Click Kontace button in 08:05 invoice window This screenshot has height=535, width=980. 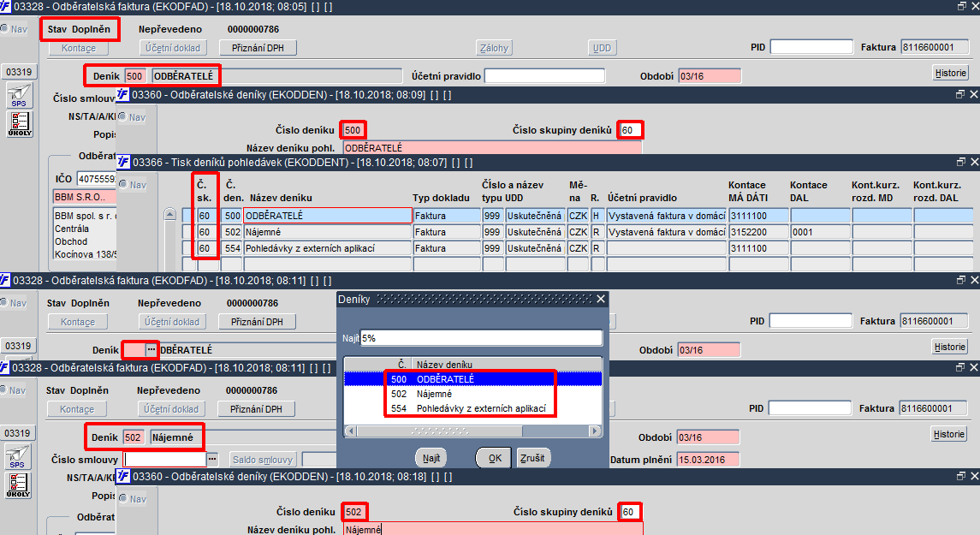click(x=79, y=48)
